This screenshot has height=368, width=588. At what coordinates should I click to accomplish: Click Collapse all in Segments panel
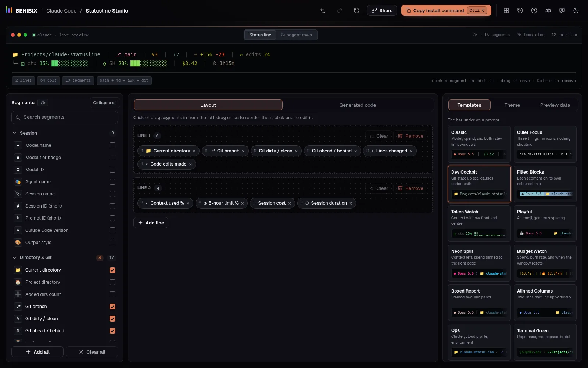105,103
